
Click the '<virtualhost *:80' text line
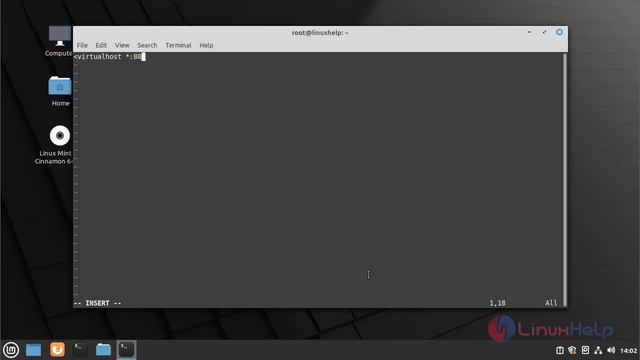tap(108, 57)
